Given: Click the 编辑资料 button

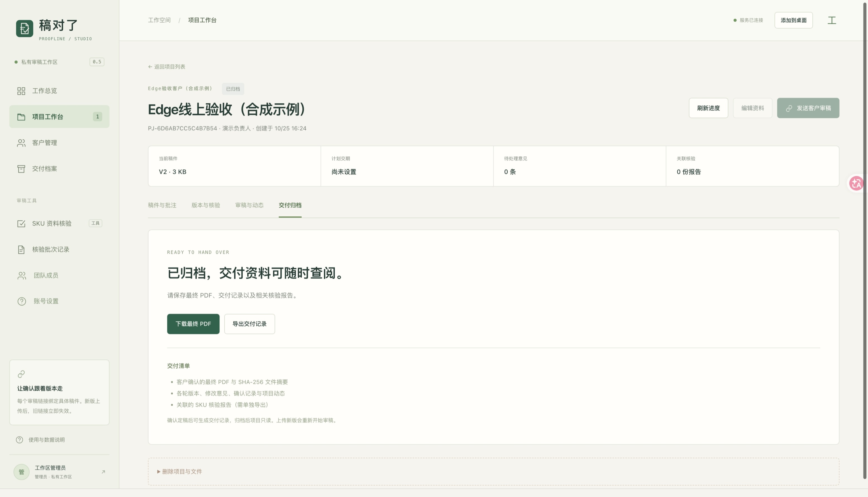Looking at the screenshot, I should 752,108.
